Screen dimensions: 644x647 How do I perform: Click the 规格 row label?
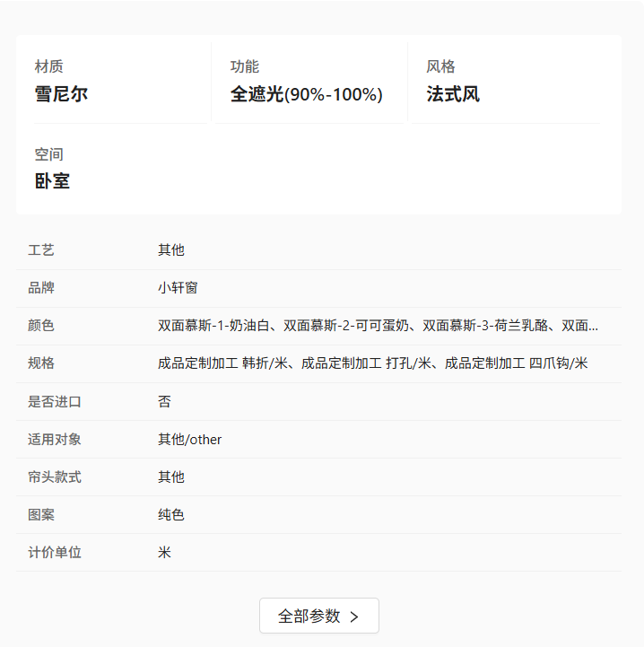point(41,363)
